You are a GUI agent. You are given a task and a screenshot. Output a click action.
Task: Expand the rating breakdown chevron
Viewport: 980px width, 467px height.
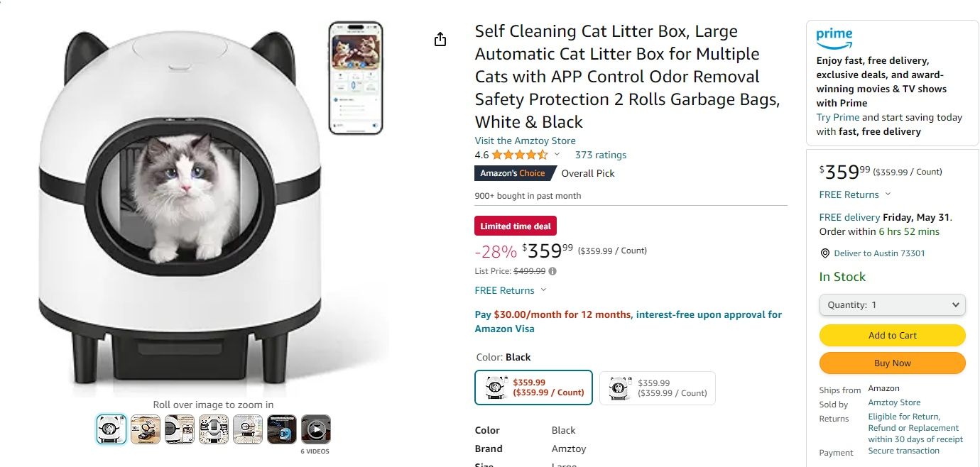click(557, 155)
